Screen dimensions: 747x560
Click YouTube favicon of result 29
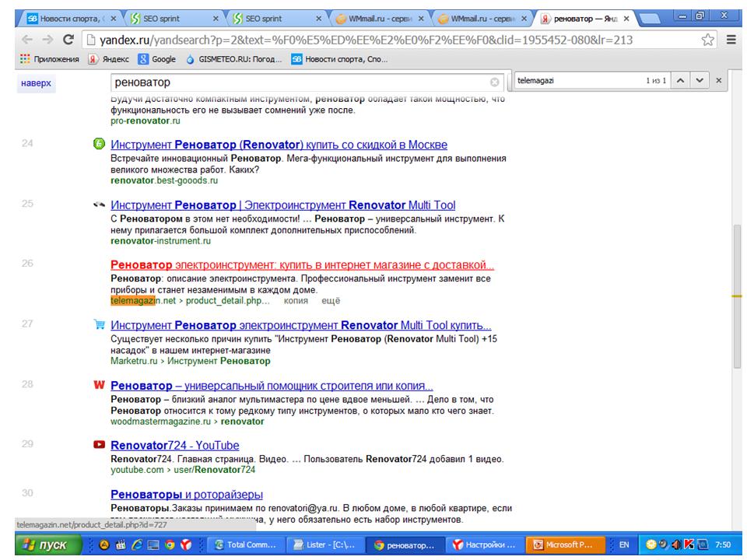99,445
